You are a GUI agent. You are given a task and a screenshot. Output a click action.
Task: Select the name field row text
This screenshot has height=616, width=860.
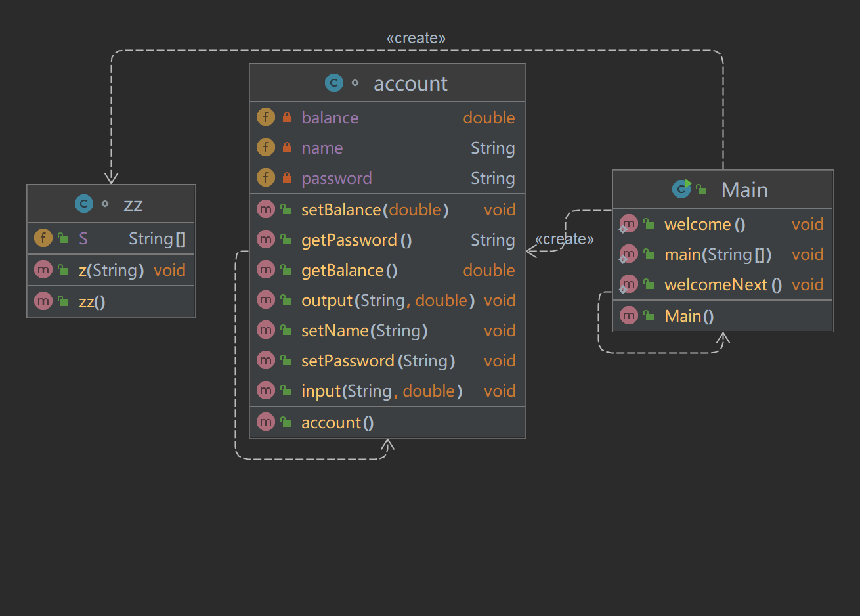322,148
